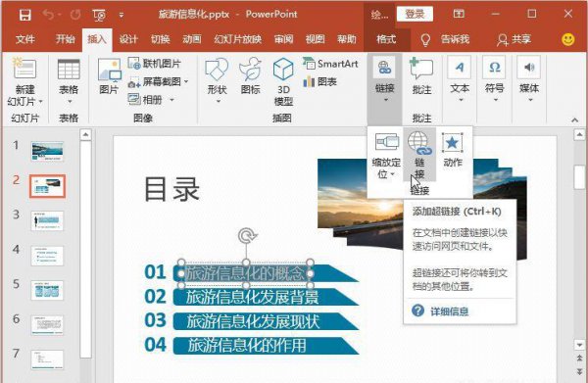Open the 幻灯片放映 tab
Image resolution: width=588 pixels, height=383 pixels.
[238, 39]
